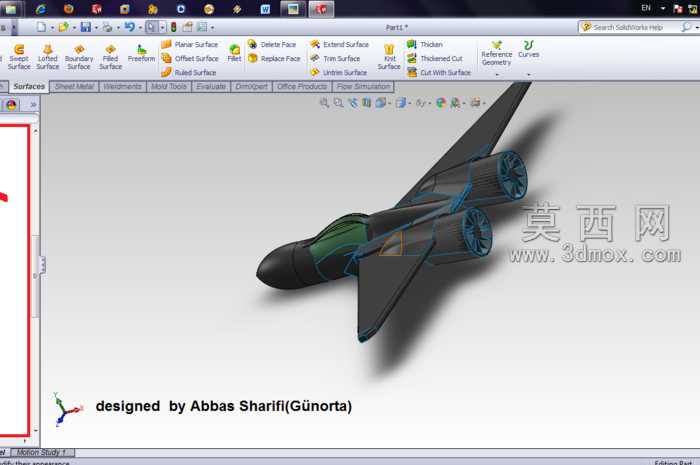The image size is (700, 465).
Task: Click the Extend Surface tool
Action: [x=340, y=45]
